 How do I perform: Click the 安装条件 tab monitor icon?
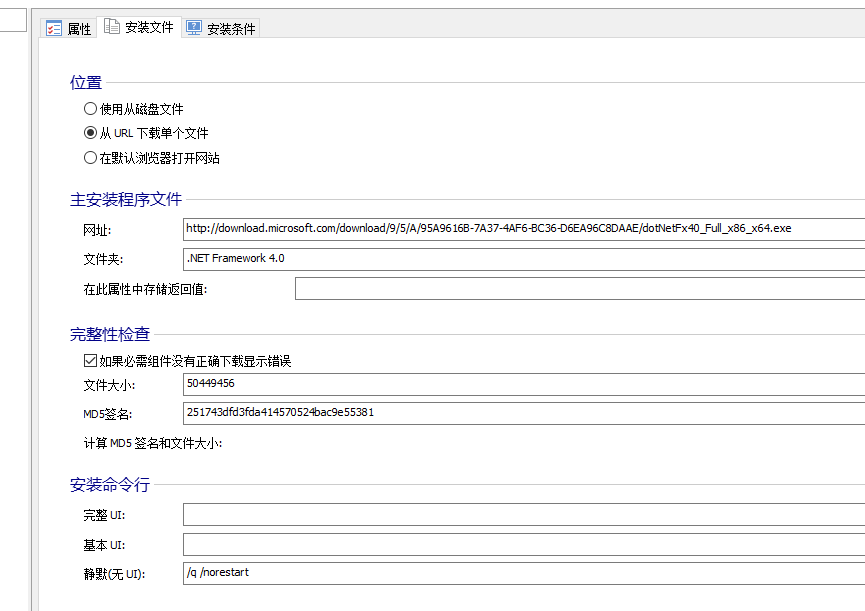[x=194, y=28]
